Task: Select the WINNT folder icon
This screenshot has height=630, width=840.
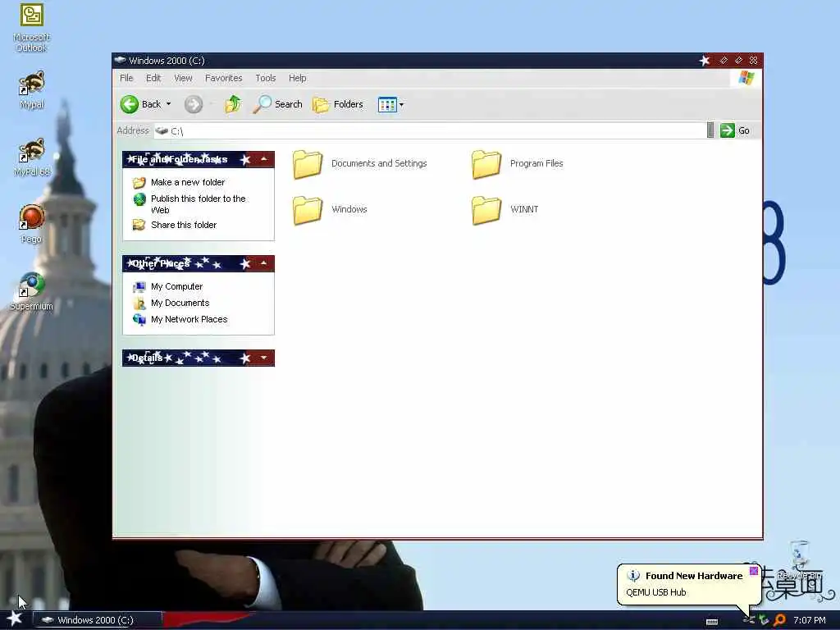Action: coord(486,210)
